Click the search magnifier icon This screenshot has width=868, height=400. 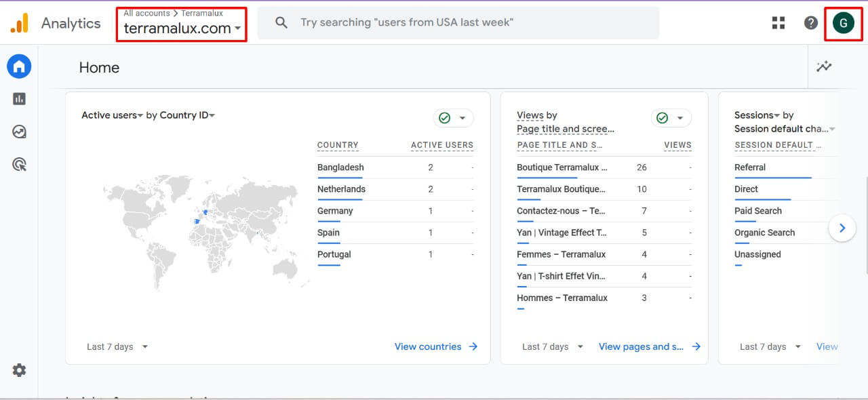coord(281,22)
